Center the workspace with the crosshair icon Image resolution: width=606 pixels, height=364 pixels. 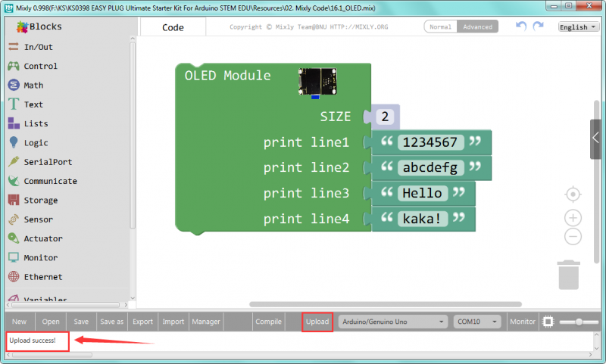573,194
